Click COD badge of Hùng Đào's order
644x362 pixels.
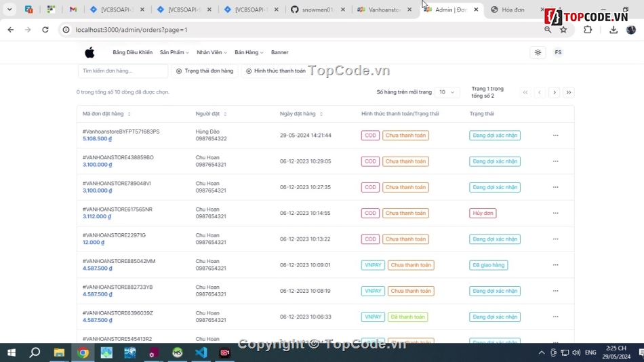[370, 135]
